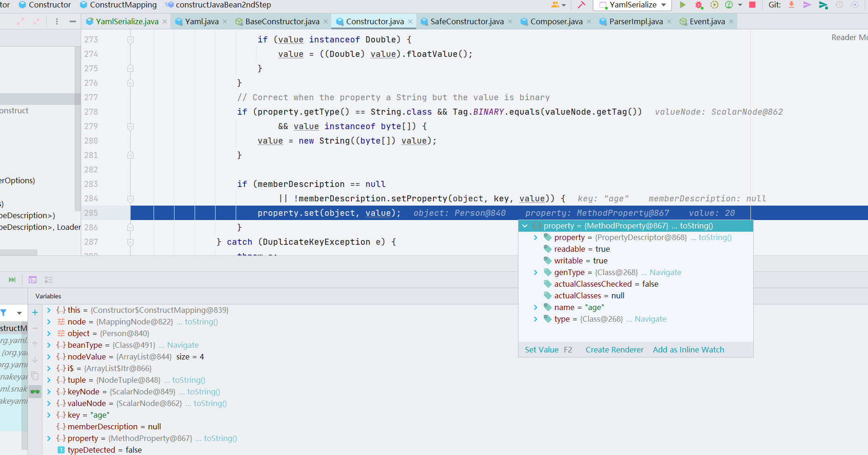Viewport: 868px width, 455px height.
Task: Open the YamlSerialize run configuration dropdown
Action: pos(634,5)
